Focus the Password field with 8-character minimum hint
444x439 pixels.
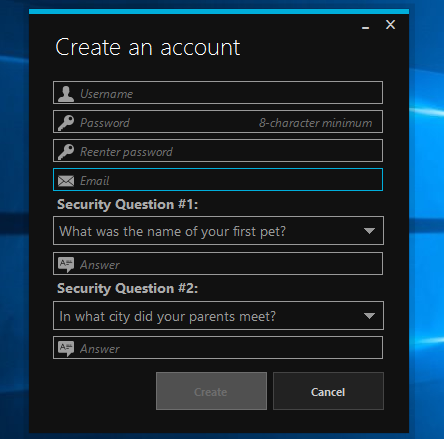[218, 122]
